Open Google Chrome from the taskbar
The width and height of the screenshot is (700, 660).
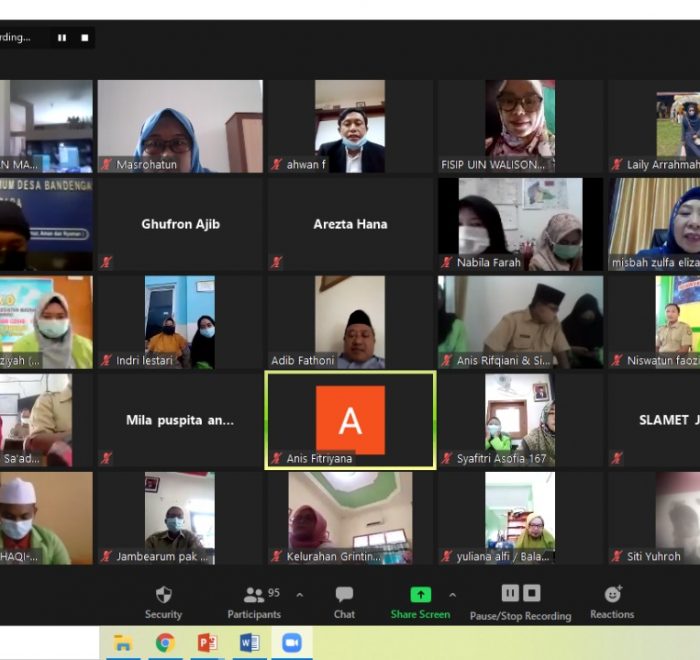click(165, 643)
